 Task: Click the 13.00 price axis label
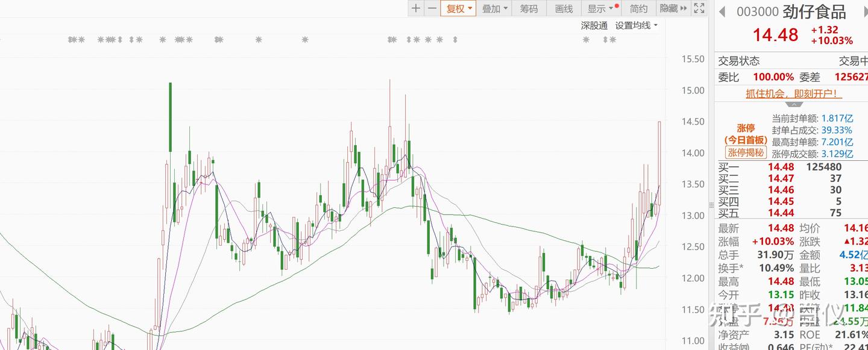pos(693,216)
